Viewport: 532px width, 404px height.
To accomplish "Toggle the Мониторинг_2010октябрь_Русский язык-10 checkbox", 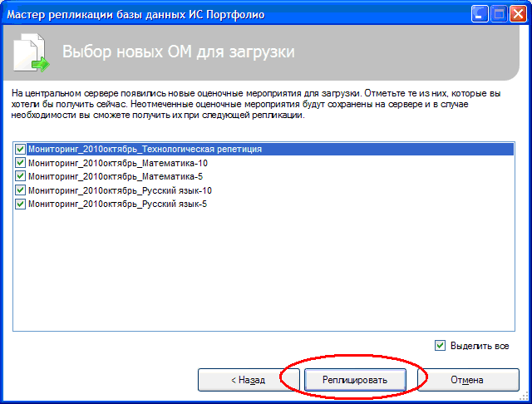I will point(20,190).
